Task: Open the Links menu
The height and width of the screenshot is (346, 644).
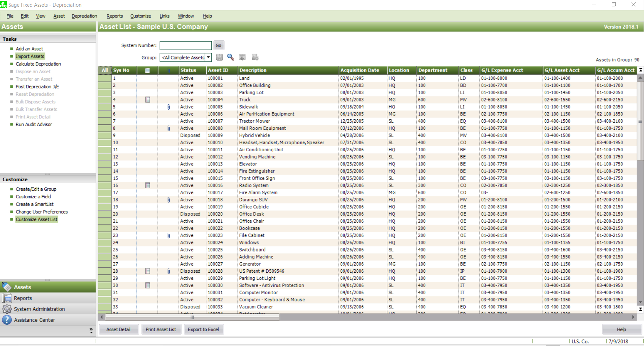Action: pyautogui.click(x=164, y=16)
